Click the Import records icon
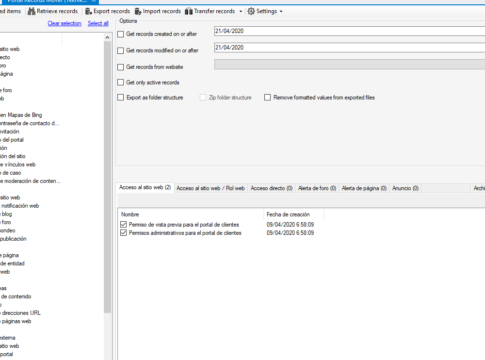This screenshot has width=485, height=360. (138, 11)
